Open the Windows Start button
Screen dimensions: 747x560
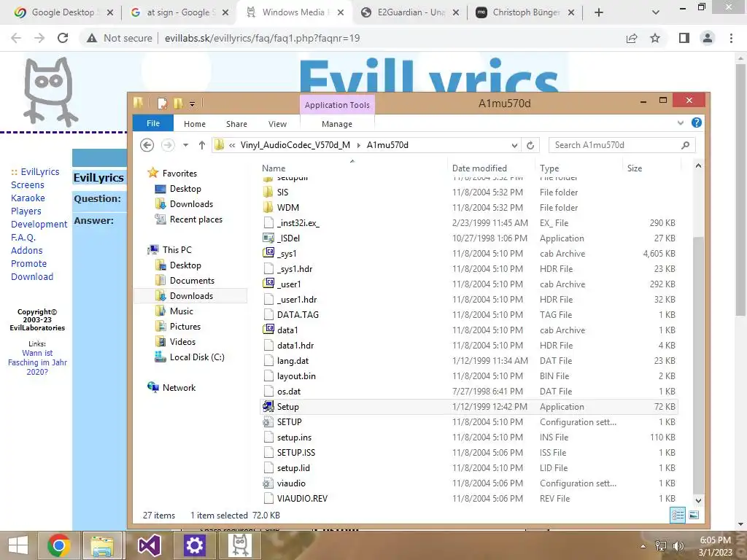point(18,545)
